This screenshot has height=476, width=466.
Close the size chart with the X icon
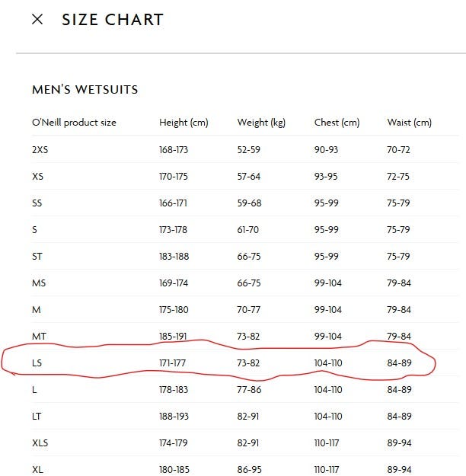click(x=37, y=20)
